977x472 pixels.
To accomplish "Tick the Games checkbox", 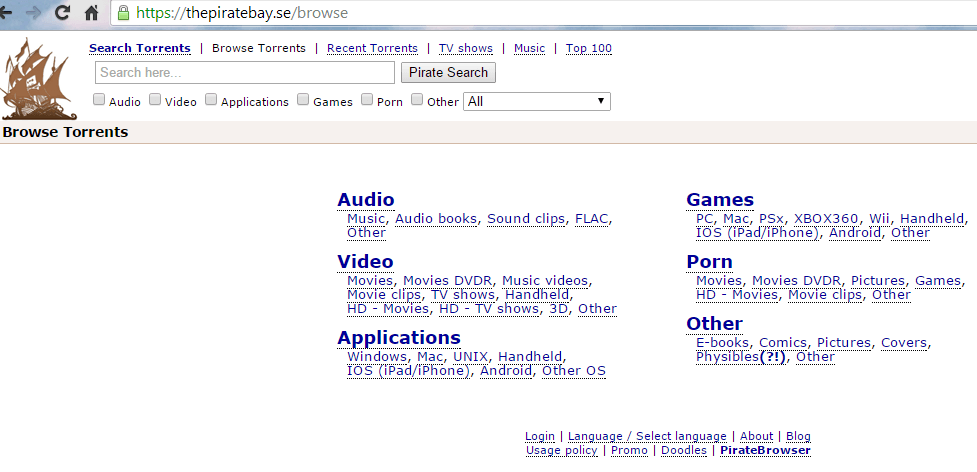I will coord(303,99).
